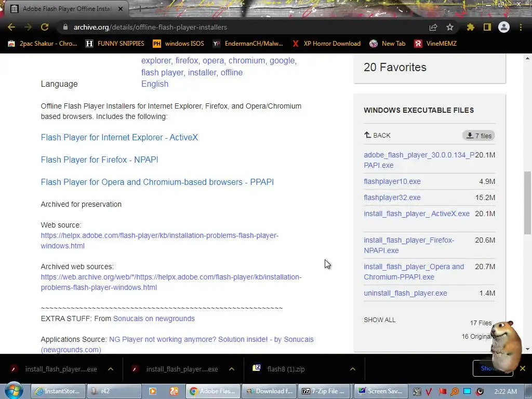Download adobe_flash_player_30.0.0.134_PPAPI.exe
This screenshot has height=399, width=532.
[x=419, y=160]
